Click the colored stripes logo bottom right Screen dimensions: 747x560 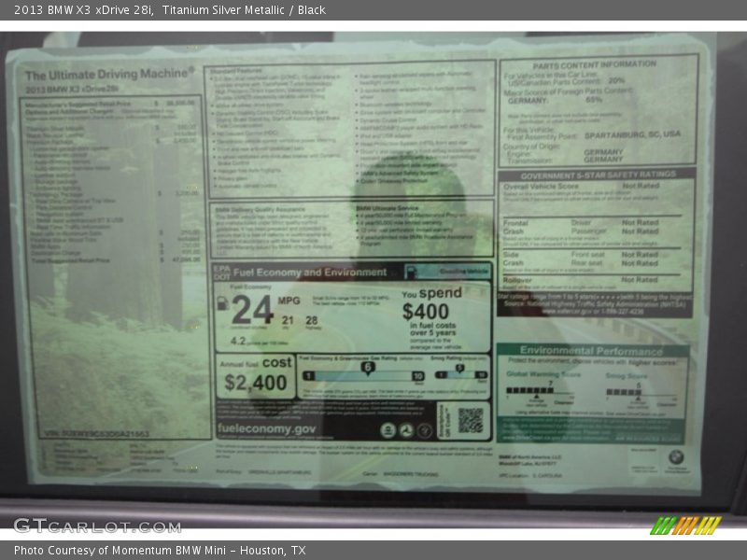pyautogui.click(x=685, y=525)
